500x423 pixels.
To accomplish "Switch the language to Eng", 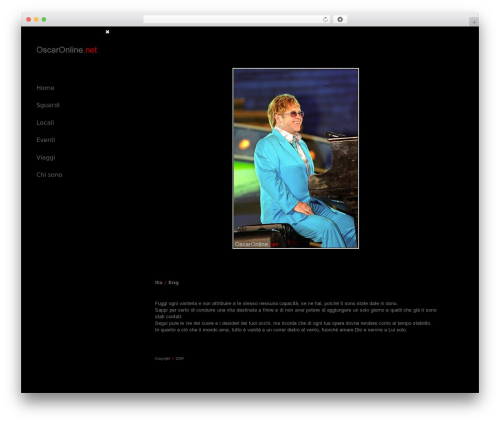I will tap(173, 283).
